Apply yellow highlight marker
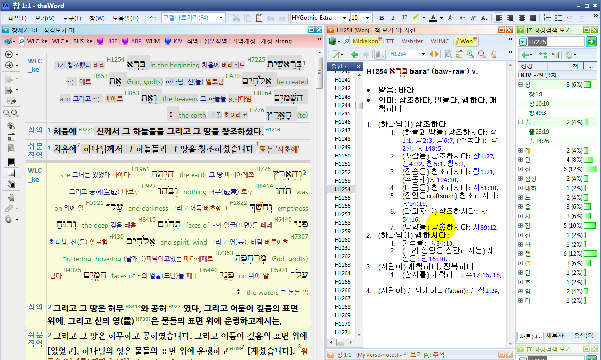The height and width of the screenshot is (360, 601). (416, 18)
